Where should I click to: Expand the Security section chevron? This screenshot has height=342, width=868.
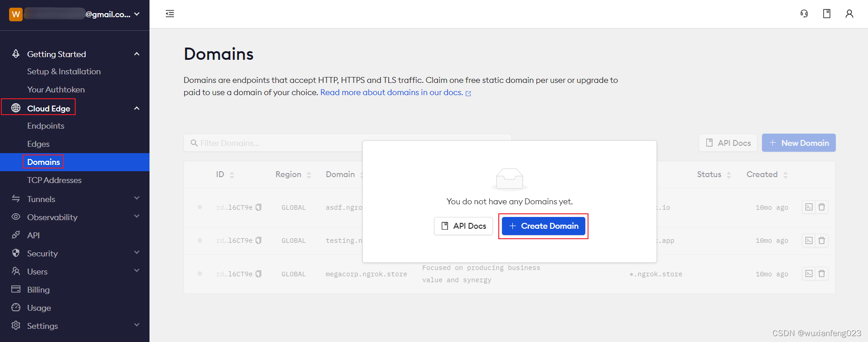[137, 252]
